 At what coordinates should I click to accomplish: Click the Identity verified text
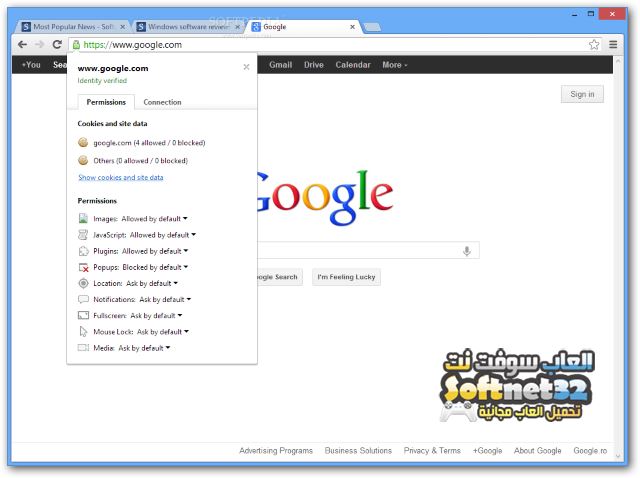102,81
